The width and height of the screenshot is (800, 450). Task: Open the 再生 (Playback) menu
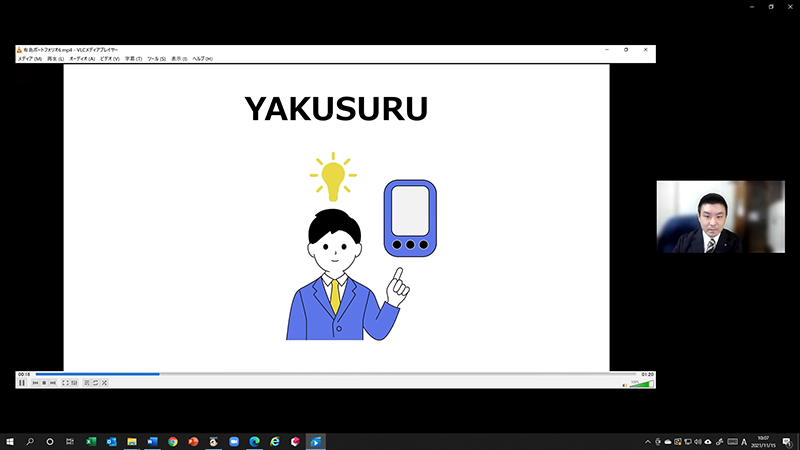pyautogui.click(x=55, y=59)
